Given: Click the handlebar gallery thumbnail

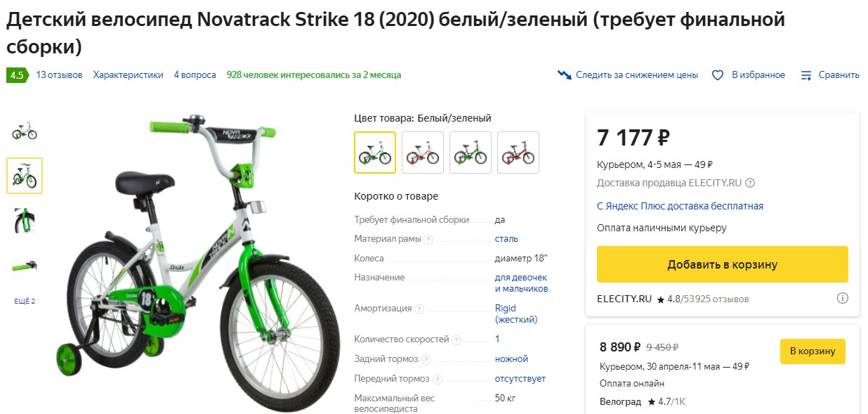Looking at the screenshot, I should pos(25,267).
